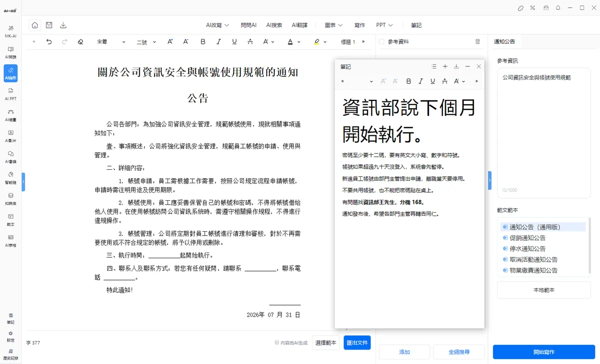Image resolution: width=600 pixels, height=364 pixels.
Task: Open the notification bell at top right
Action: point(558,8)
